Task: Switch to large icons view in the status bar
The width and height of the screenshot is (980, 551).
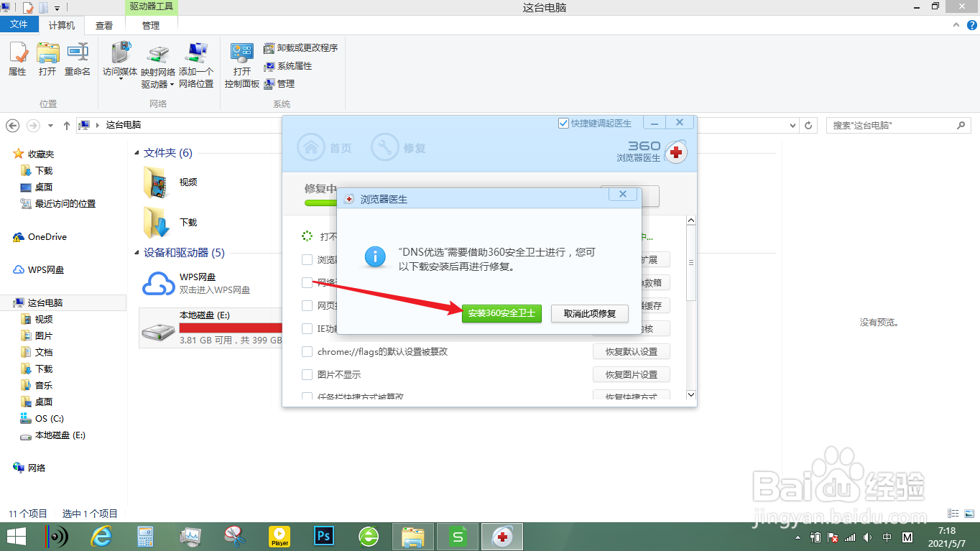Action: coord(969,514)
